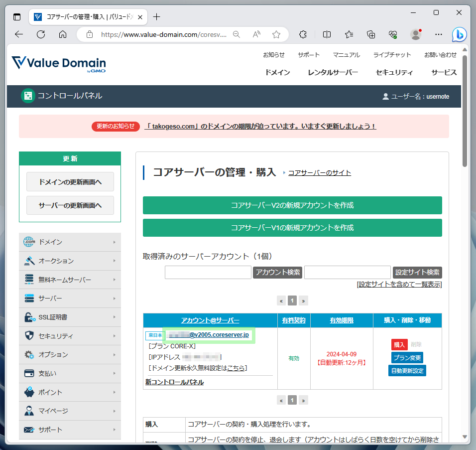Viewport: 476px width, 450px height.
Task: Click the 自動更新設定 button
Action: 407,371
